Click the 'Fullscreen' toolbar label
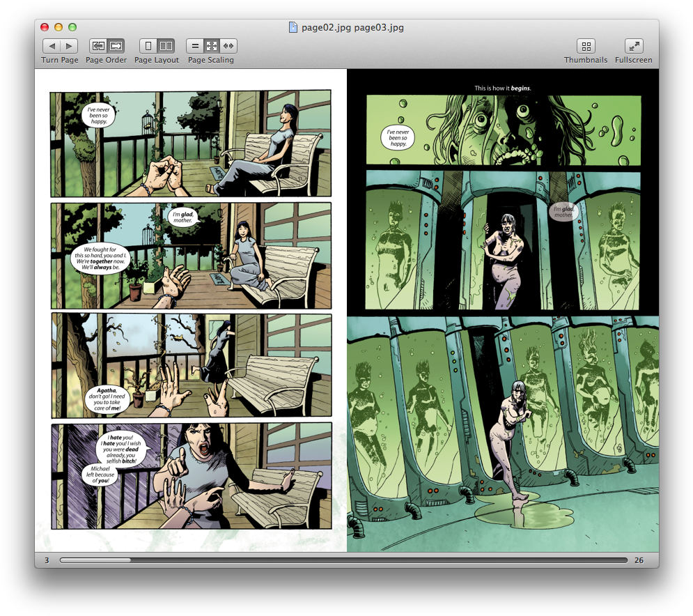This screenshot has width=693, height=616. (x=633, y=60)
